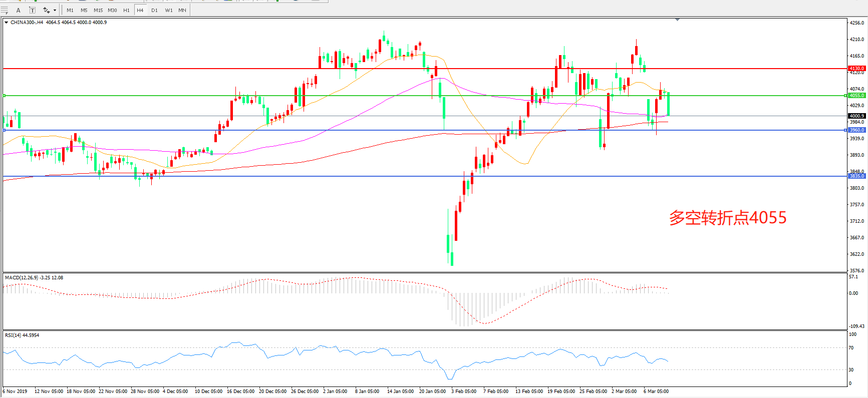Image resolution: width=868 pixels, height=398 pixels.
Task: Click the blue 3960.0 price label
Action: 856,130
